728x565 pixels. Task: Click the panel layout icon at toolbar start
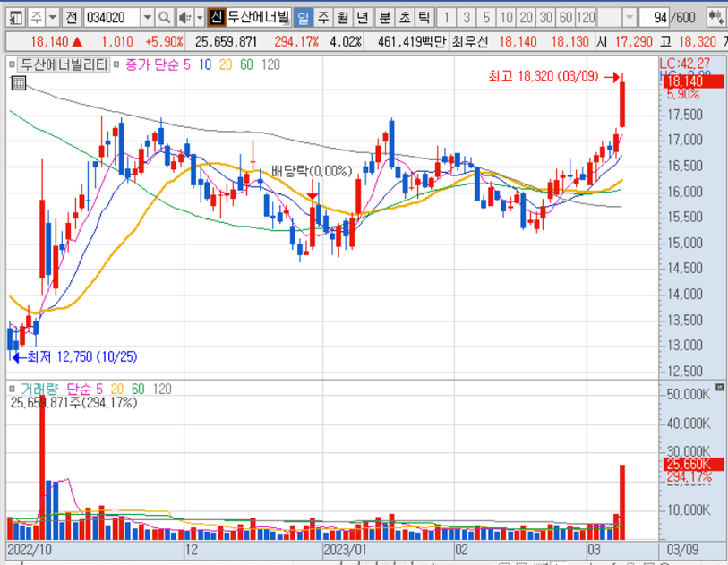pos(16,18)
